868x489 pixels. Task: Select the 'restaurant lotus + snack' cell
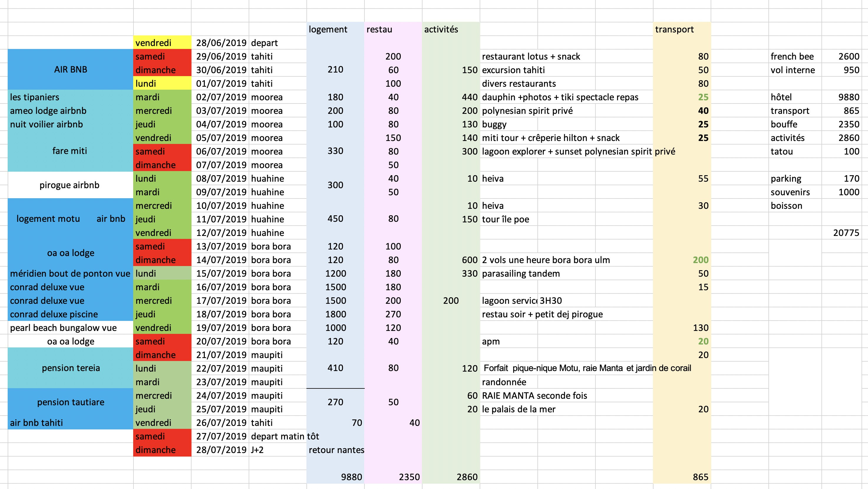click(566, 56)
